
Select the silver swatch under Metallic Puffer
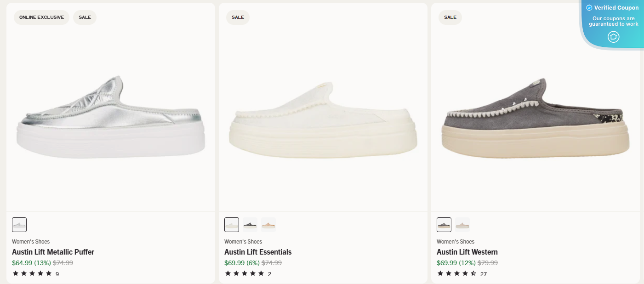[x=19, y=224]
